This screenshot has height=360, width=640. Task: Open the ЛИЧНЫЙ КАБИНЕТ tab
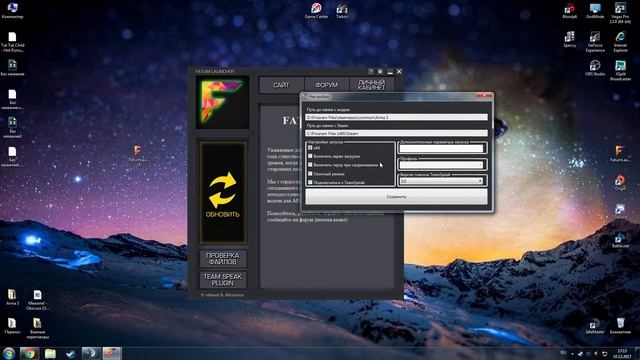[x=371, y=85]
